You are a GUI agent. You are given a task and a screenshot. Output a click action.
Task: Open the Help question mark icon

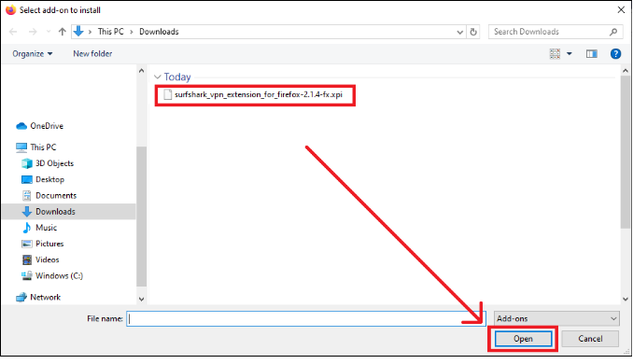(615, 54)
